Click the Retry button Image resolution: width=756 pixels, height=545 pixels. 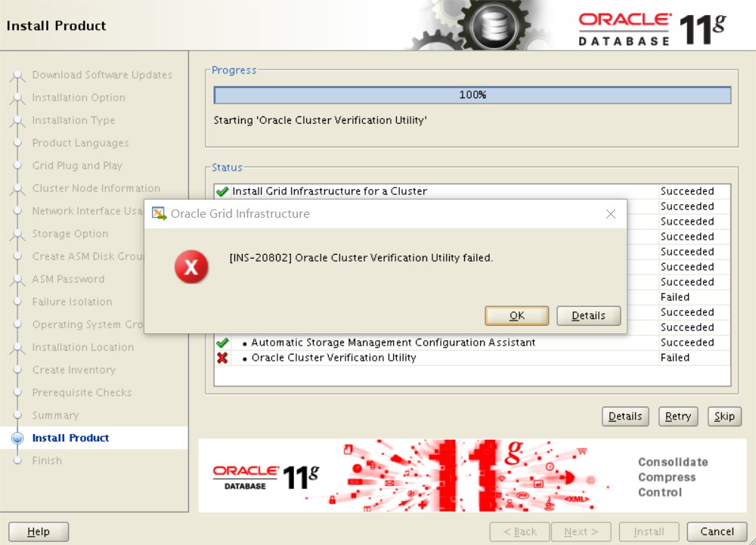(x=678, y=416)
